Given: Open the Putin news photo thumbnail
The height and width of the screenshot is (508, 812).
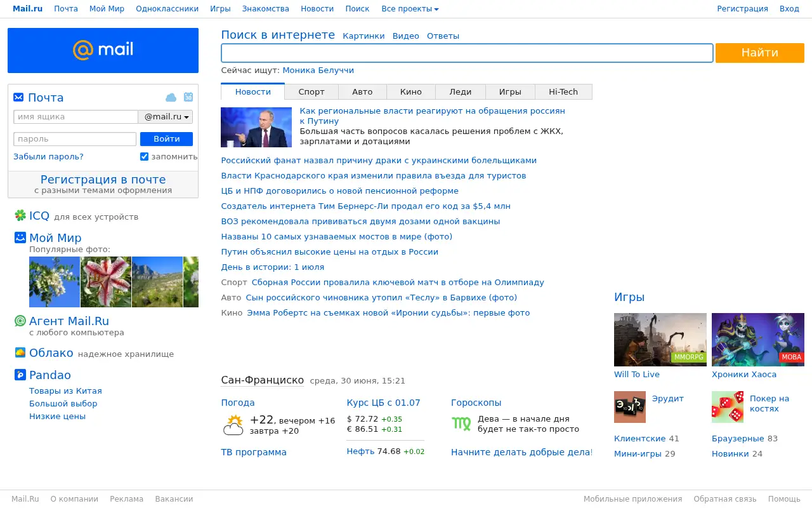Looking at the screenshot, I should click(256, 127).
